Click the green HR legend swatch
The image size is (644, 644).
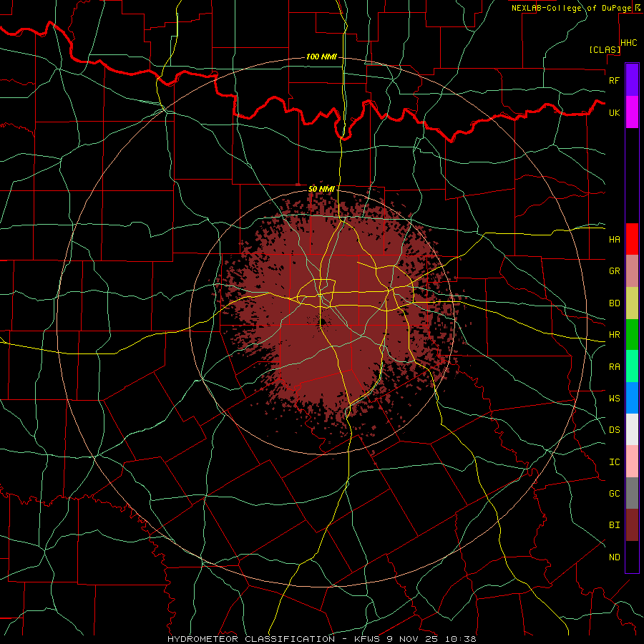click(632, 335)
